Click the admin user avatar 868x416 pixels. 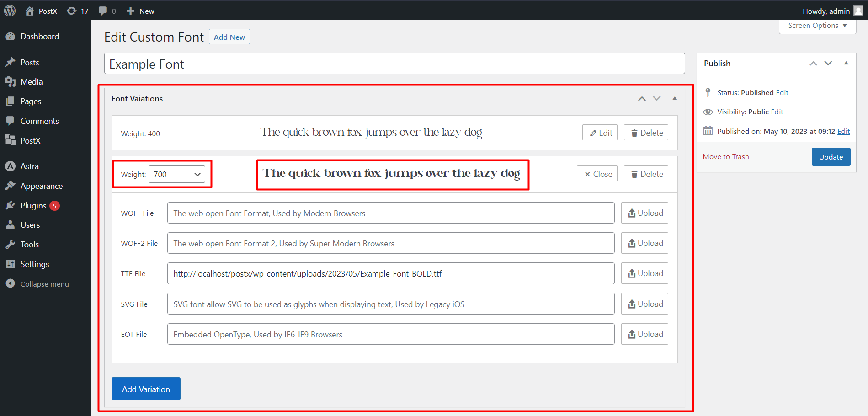858,11
